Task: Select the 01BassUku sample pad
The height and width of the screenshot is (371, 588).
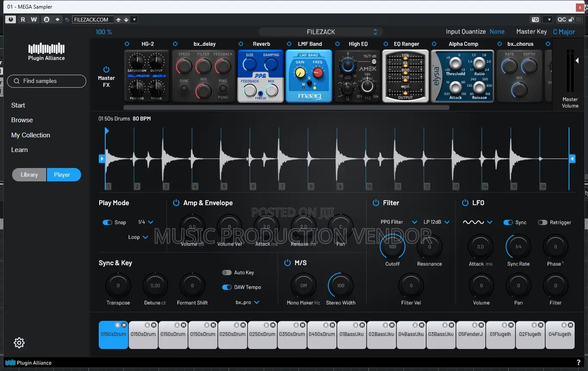Action: pos(352,335)
